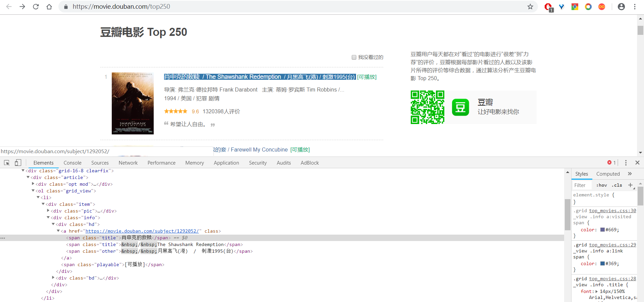Bookmark this page via the star icon

tap(530, 6)
